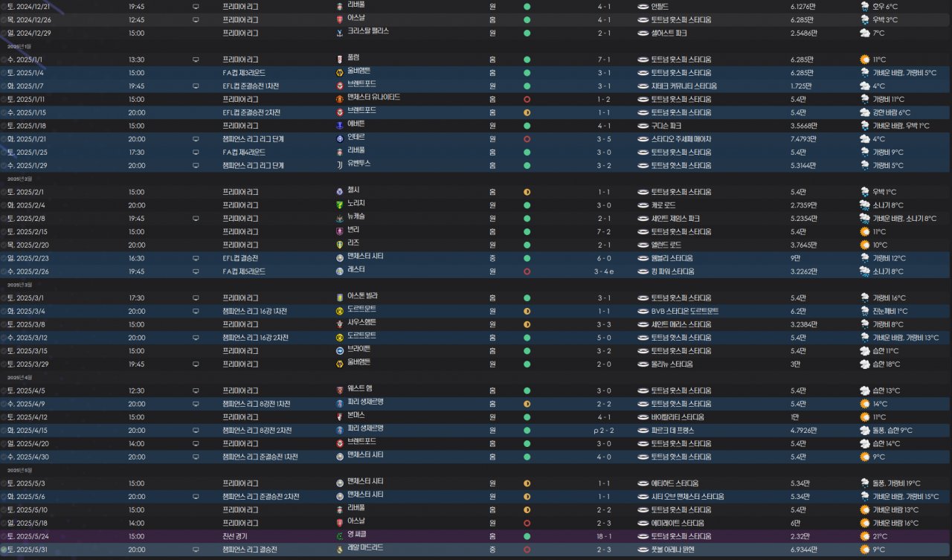This screenshot has height=560, width=952.
Task: Click the West Ham club badge
Action: click(340, 390)
